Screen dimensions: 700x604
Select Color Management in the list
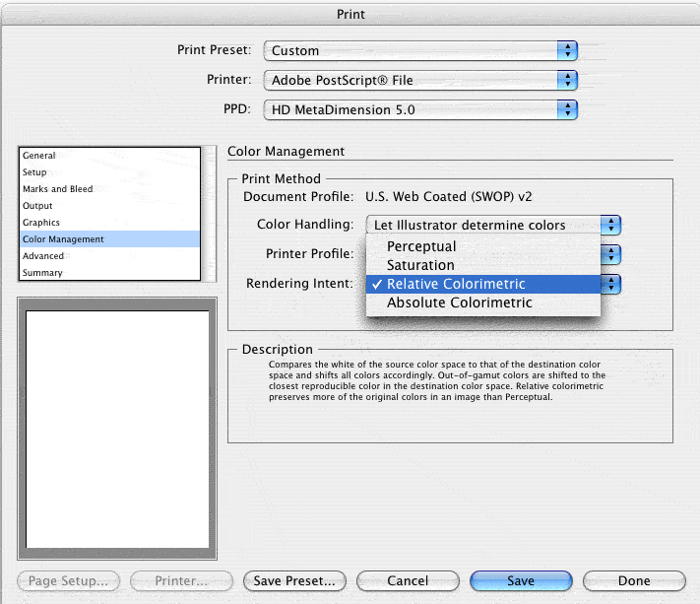coord(109,239)
